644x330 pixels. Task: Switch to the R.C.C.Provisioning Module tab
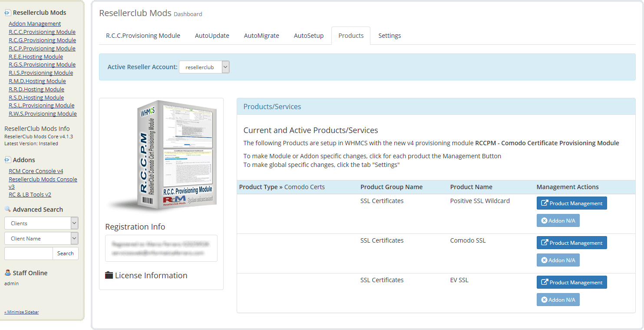[x=143, y=36]
